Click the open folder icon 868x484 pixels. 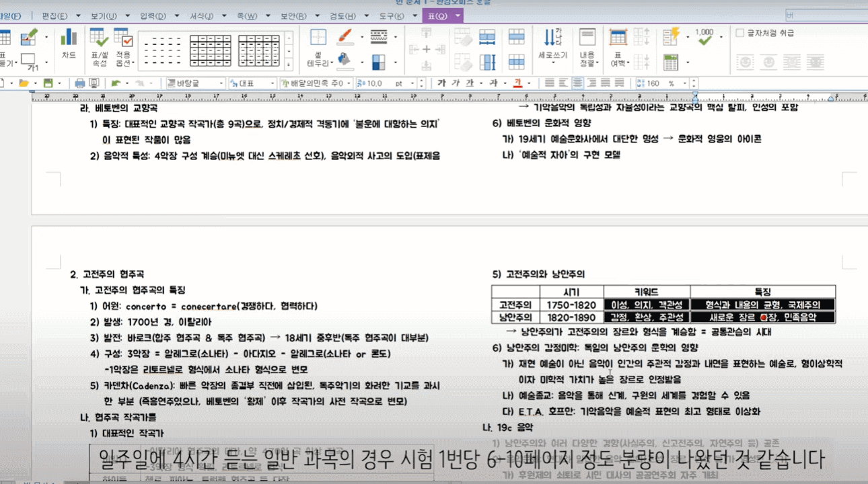pos(24,83)
